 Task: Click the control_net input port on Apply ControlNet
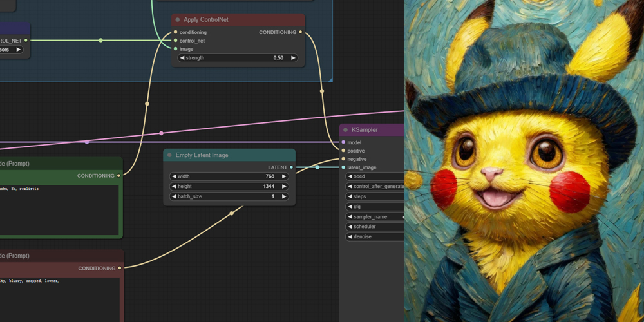(175, 40)
